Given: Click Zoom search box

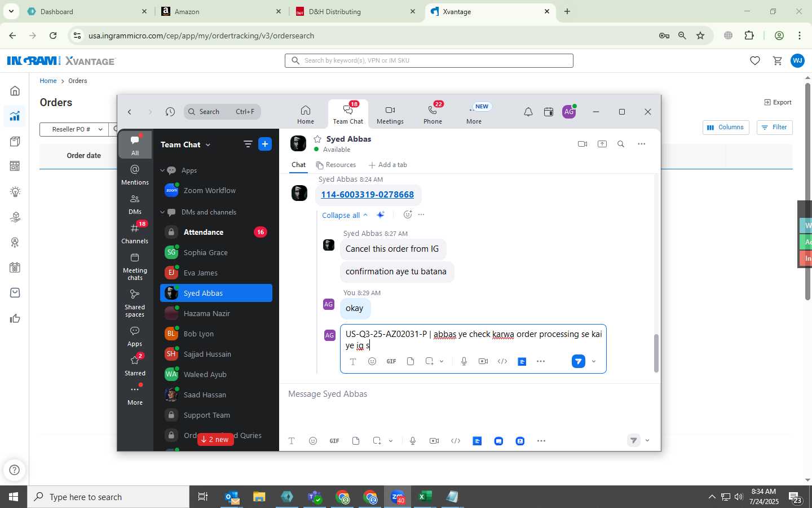Looking at the screenshot, I should [x=222, y=112].
